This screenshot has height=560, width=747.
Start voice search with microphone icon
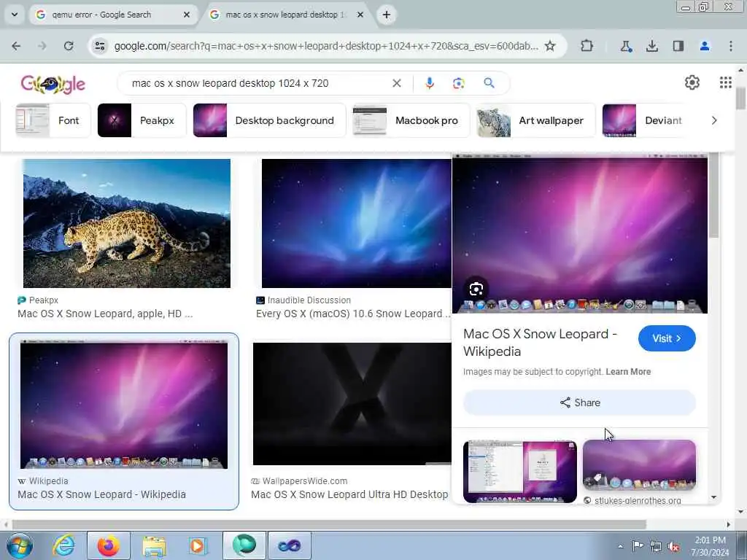click(x=429, y=83)
